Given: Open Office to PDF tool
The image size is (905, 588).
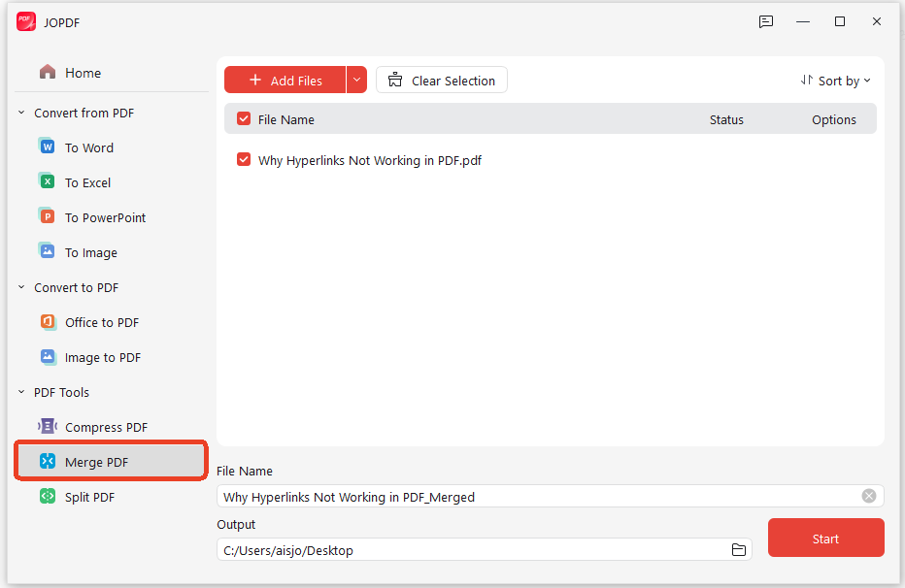Looking at the screenshot, I should [112, 322].
